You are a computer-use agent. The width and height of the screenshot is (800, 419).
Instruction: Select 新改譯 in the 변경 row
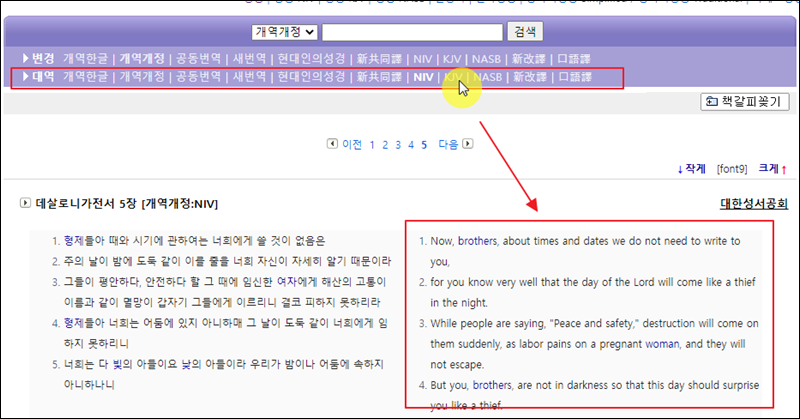click(x=529, y=59)
